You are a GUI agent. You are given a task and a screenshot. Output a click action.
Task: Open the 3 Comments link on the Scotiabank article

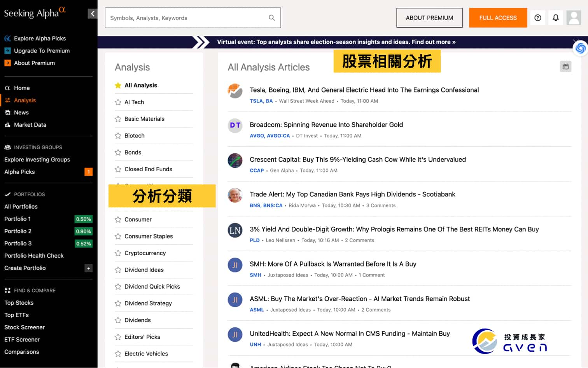381,205
